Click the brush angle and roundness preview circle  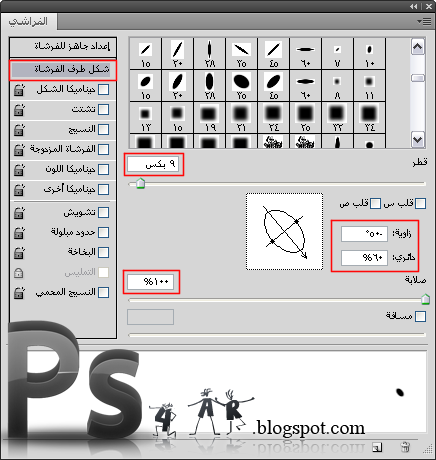pyautogui.click(x=284, y=231)
